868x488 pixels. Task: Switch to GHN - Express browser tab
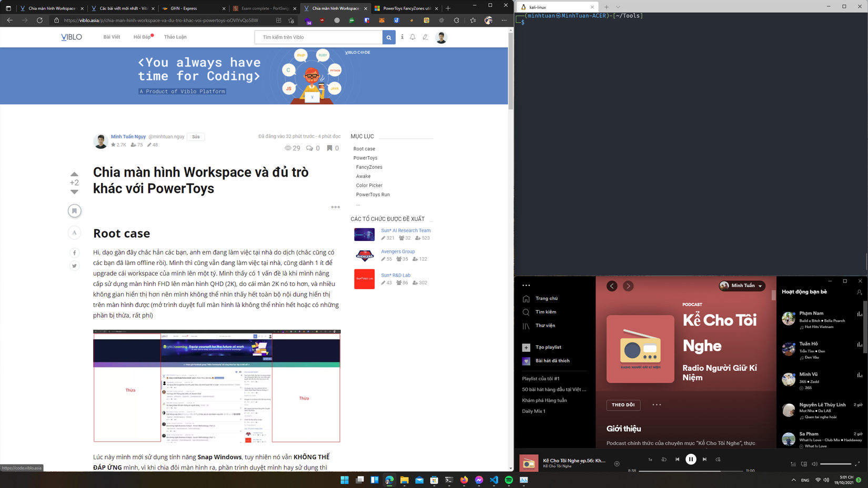click(194, 8)
